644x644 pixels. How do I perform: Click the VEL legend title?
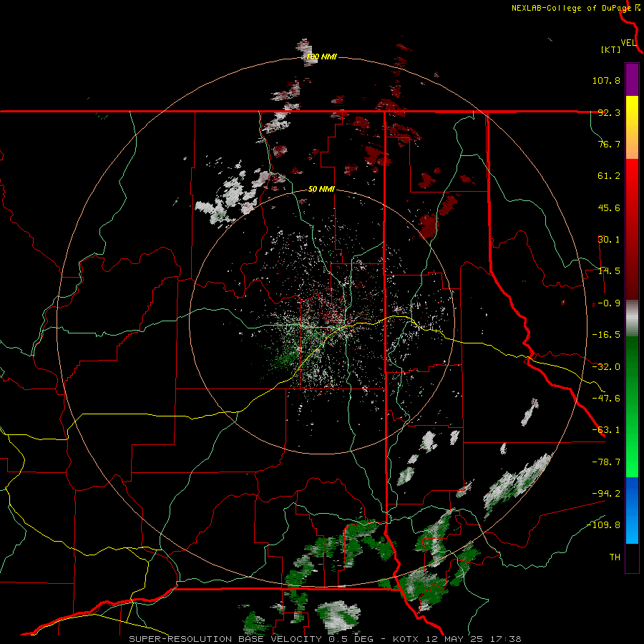pyautogui.click(x=628, y=42)
